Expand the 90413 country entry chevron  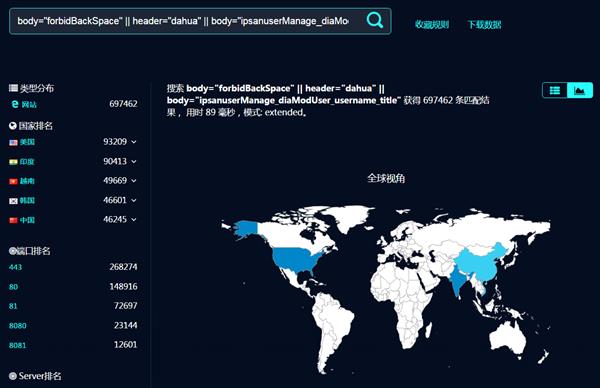[x=134, y=161]
